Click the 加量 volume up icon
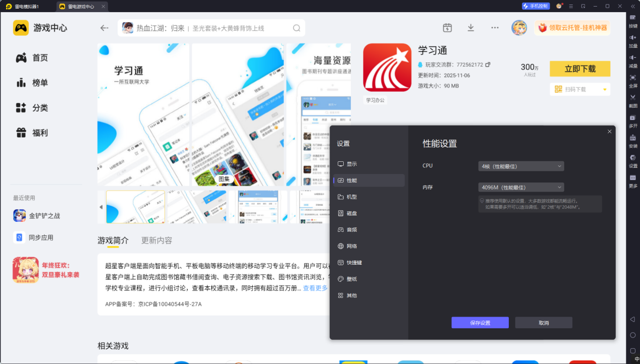 tap(632, 37)
